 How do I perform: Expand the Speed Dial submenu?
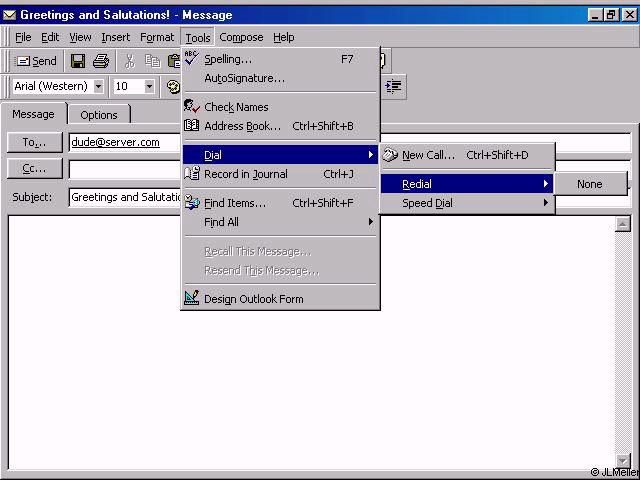pos(467,203)
